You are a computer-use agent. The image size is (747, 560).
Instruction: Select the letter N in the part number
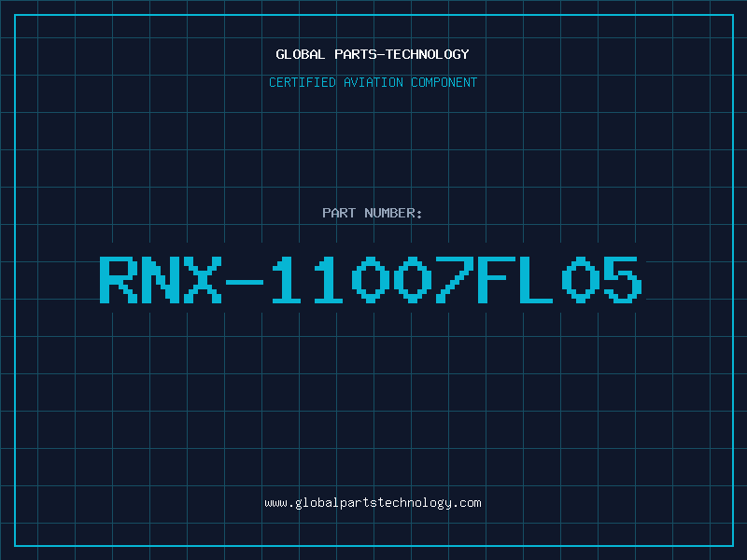[x=161, y=279]
